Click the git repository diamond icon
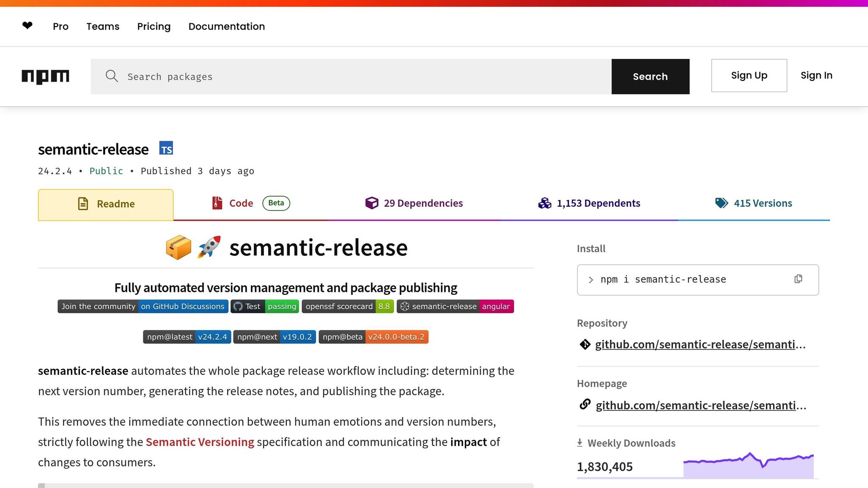The image size is (868, 488). [585, 344]
